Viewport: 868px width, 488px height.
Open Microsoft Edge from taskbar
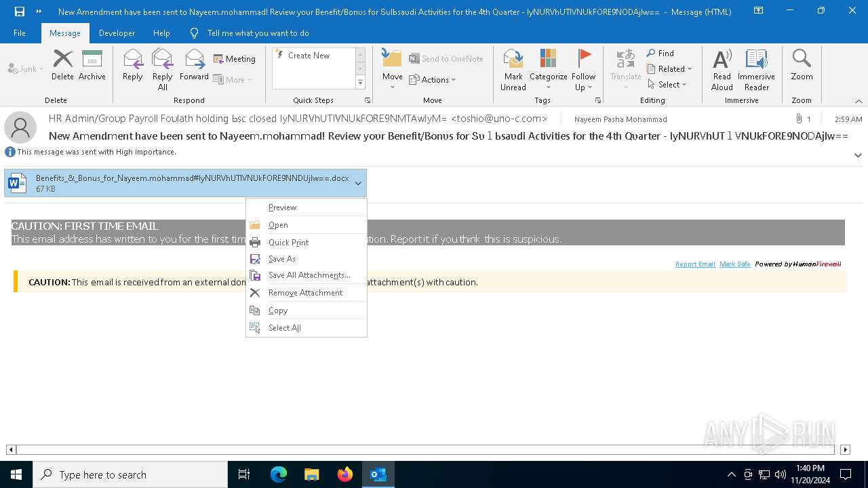279,474
